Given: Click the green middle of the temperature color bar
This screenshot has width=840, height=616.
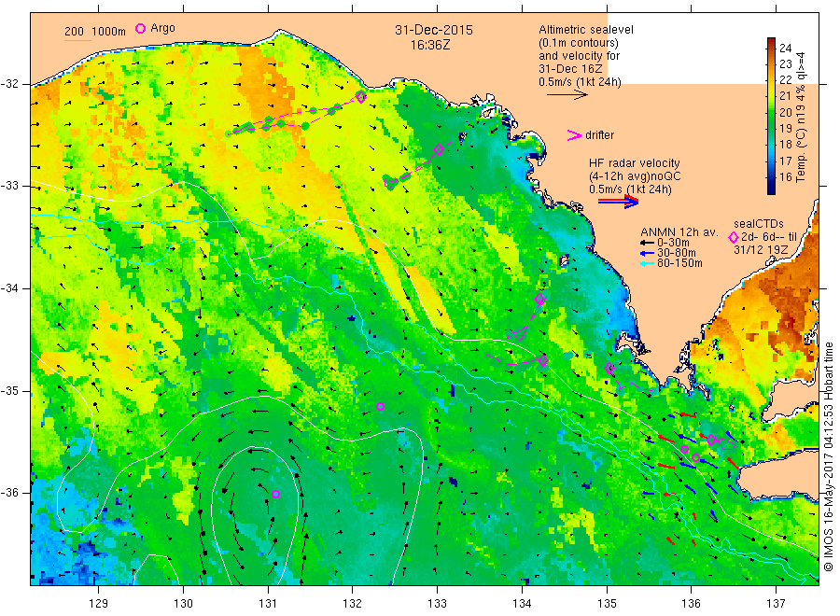Looking at the screenshot, I should pyautogui.click(x=772, y=116).
